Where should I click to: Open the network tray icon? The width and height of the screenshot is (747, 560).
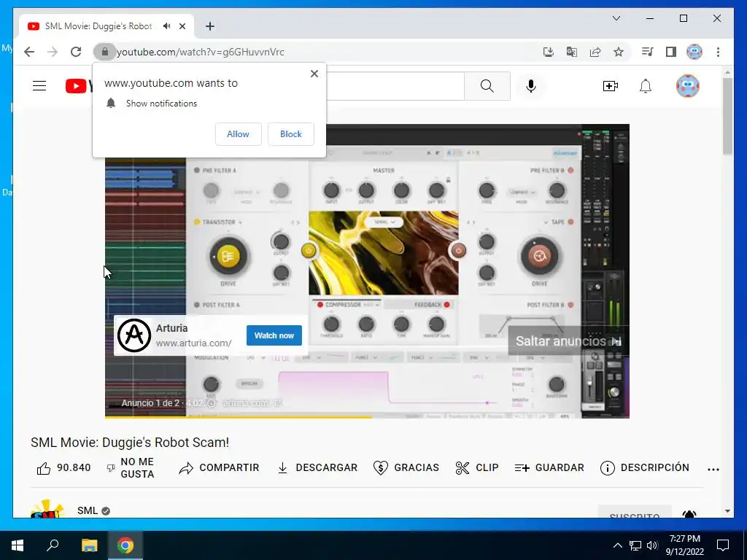tap(635, 545)
